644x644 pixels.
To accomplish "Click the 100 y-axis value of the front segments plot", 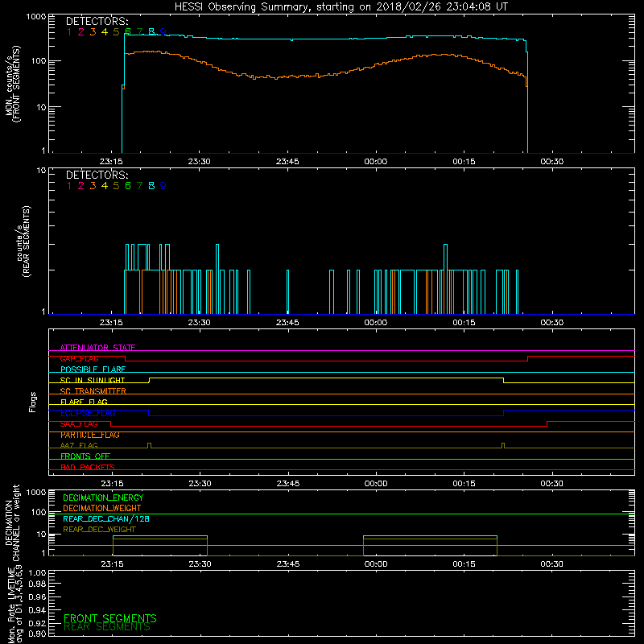I will coord(39,61).
